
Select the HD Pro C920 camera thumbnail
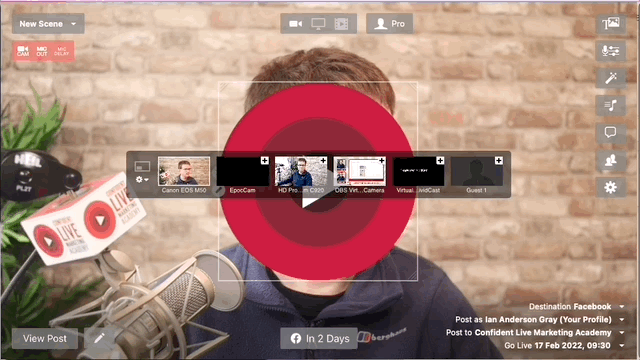[301, 171]
